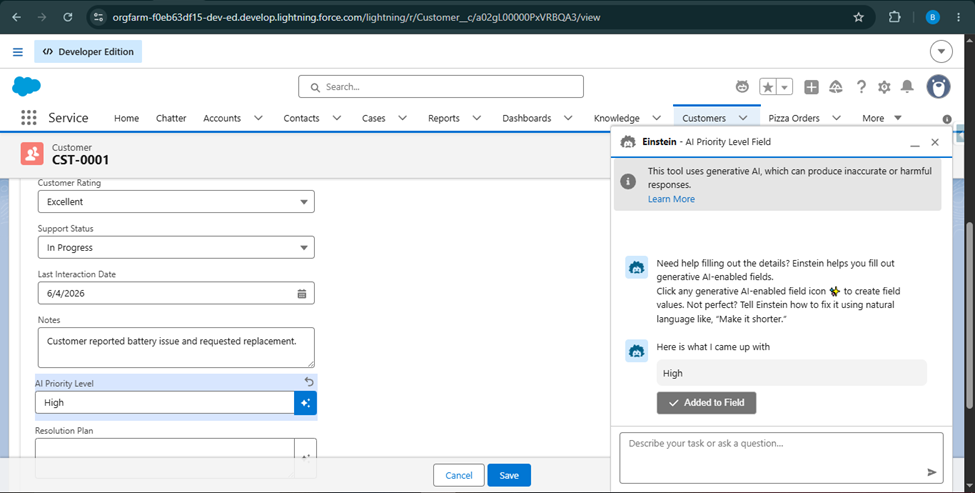Switch to the Cases tab

click(374, 118)
